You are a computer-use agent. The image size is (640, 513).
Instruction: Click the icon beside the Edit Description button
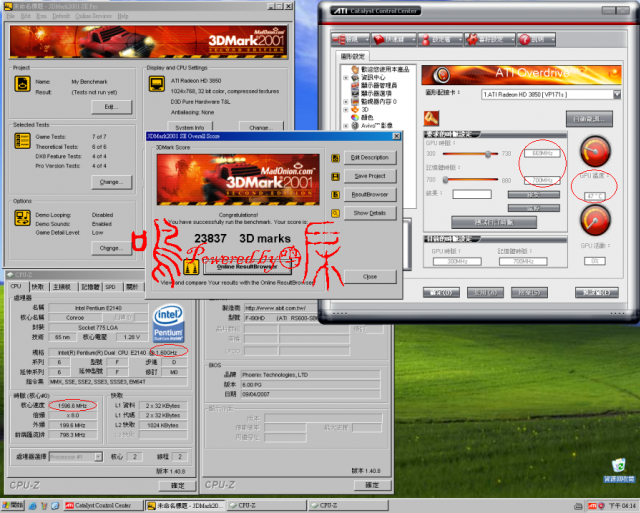pyautogui.click(x=336, y=158)
